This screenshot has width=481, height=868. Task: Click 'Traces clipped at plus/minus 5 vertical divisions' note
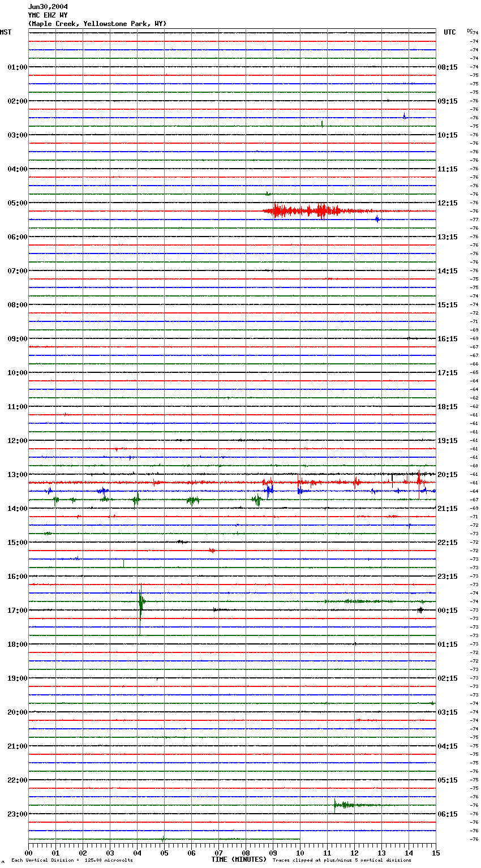(x=342, y=860)
